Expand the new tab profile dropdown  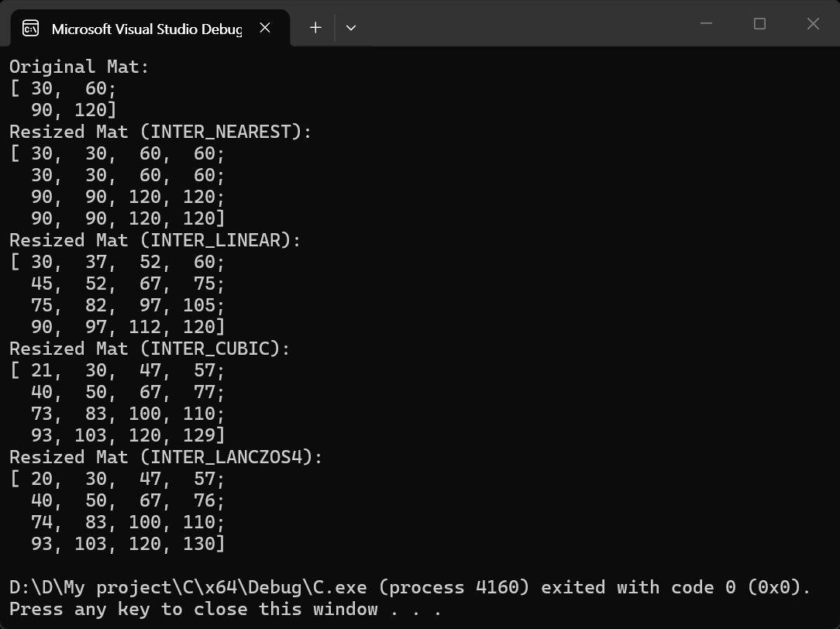pyautogui.click(x=351, y=28)
